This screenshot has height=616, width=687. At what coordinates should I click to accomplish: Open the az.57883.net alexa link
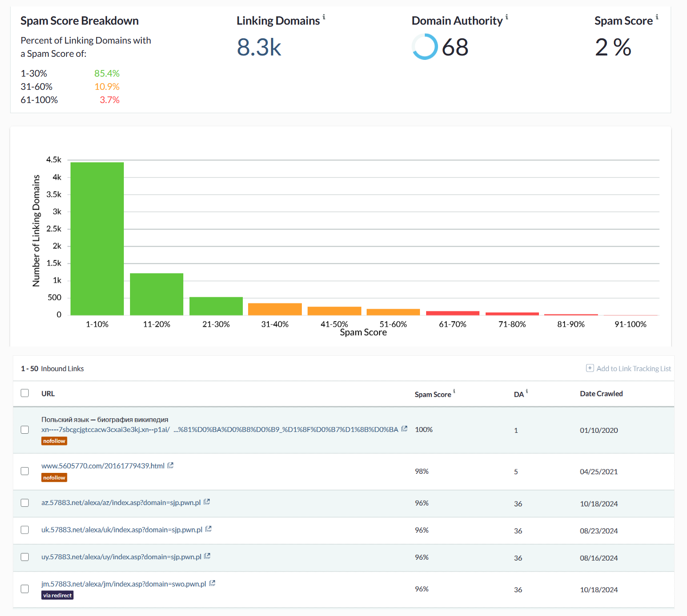tap(121, 502)
